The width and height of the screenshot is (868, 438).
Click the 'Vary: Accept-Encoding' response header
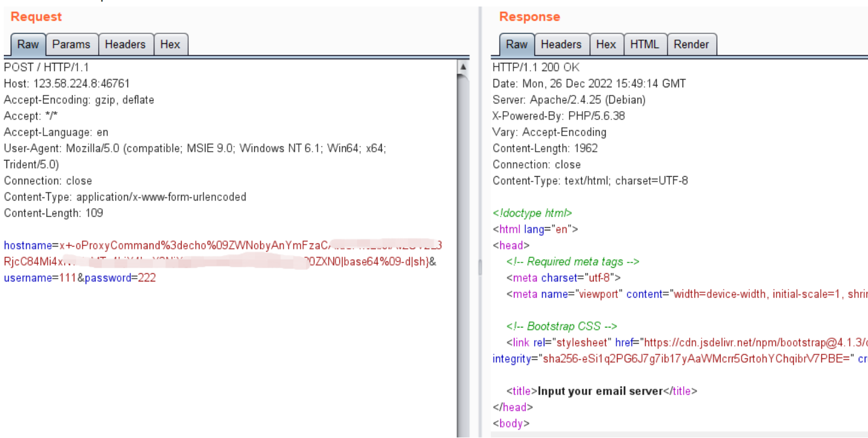coord(549,132)
